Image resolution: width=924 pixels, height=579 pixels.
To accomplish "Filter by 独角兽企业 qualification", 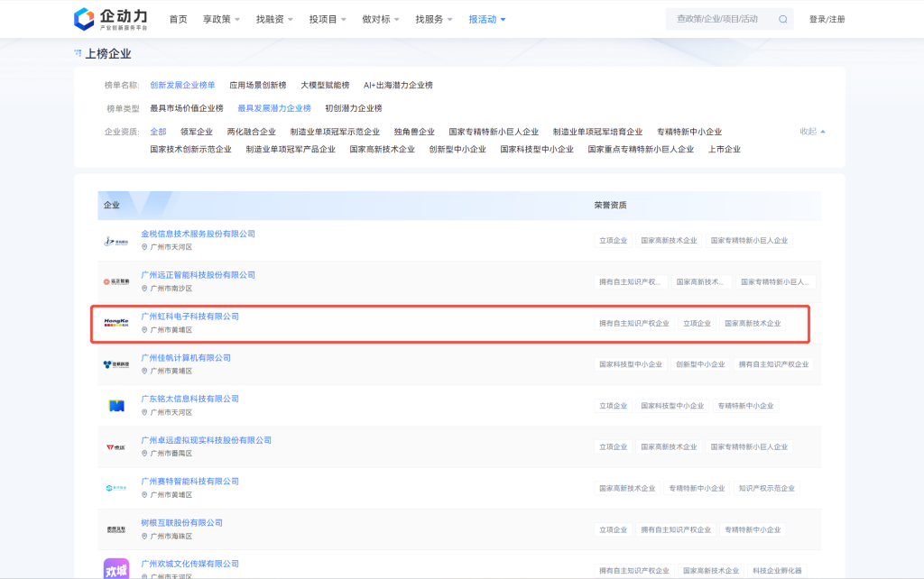I will (x=414, y=132).
